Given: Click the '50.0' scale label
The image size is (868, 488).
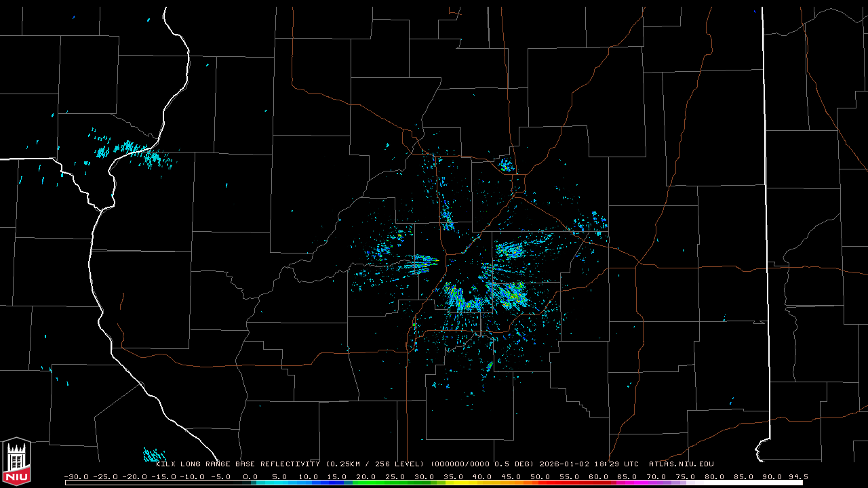Looking at the screenshot, I should (540, 477).
